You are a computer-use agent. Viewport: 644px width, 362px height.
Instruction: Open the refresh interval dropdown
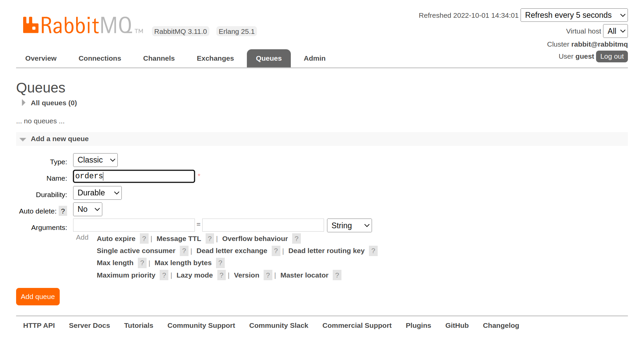point(574,15)
